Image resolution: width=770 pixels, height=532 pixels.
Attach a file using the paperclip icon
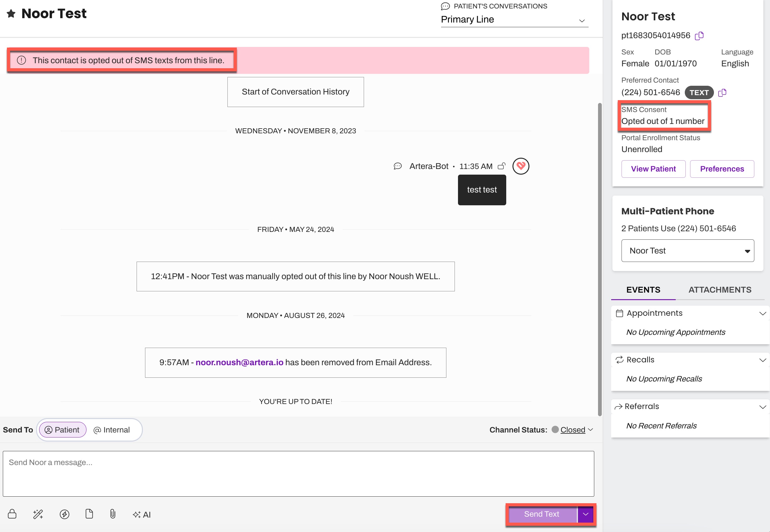point(113,514)
